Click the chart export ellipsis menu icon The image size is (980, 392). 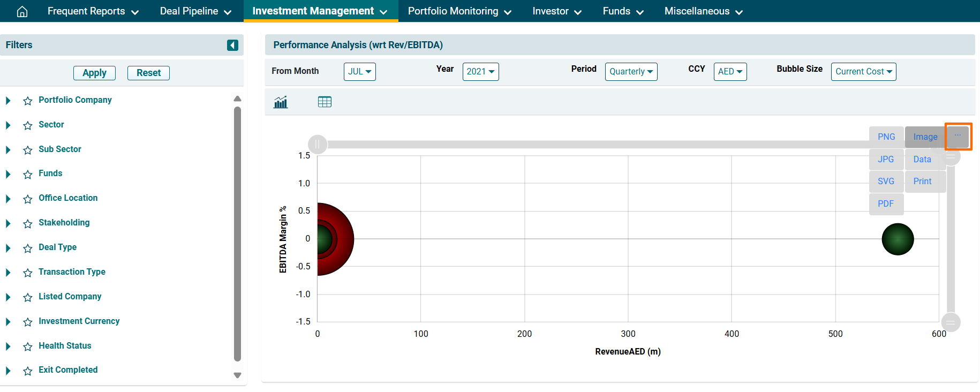coord(958,136)
